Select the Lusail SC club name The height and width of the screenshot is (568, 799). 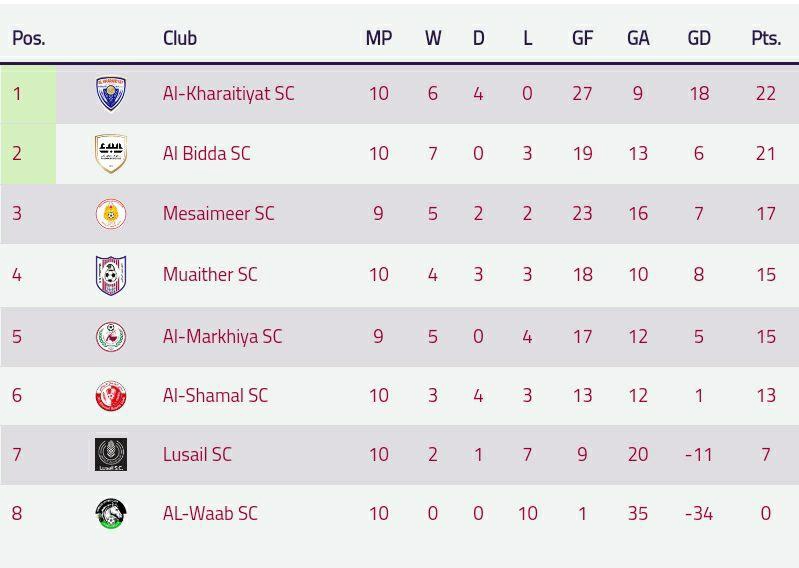(197, 455)
